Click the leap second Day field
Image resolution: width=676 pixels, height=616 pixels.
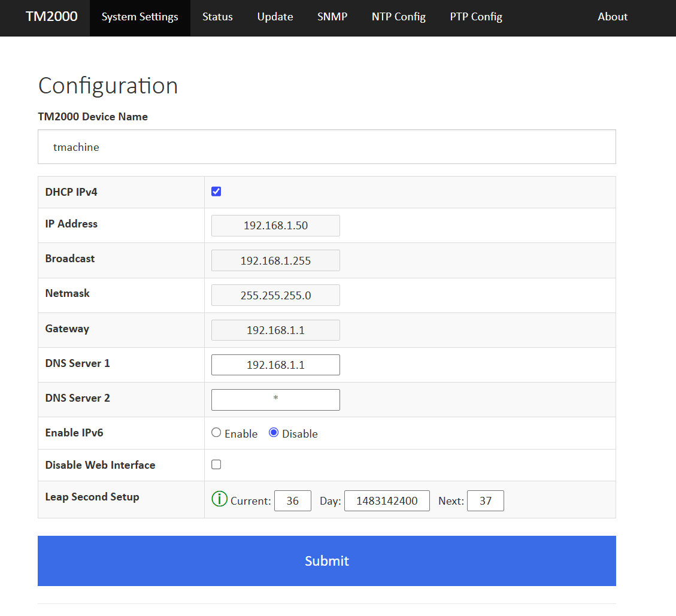tap(387, 500)
